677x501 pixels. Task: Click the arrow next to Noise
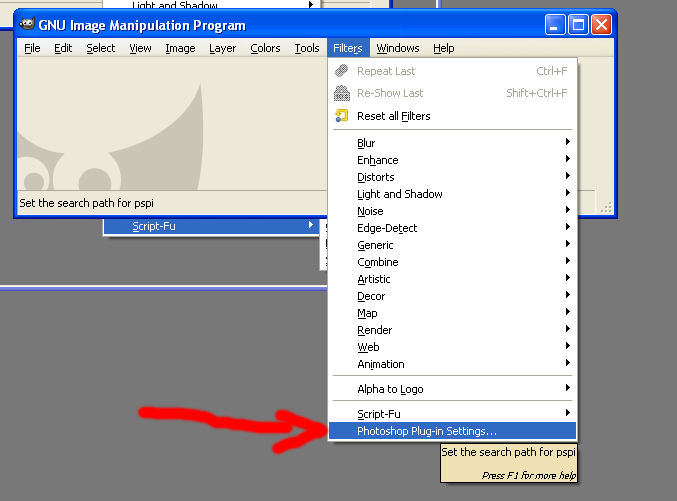pyautogui.click(x=568, y=209)
